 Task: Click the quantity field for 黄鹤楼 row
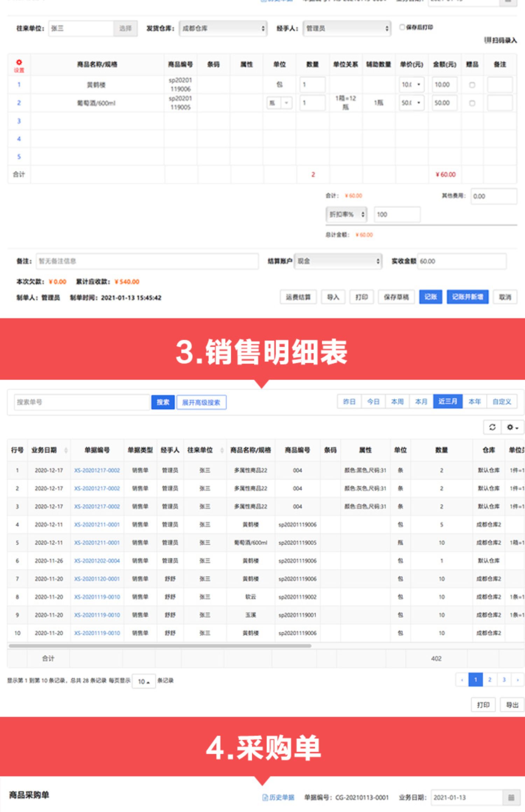tap(313, 85)
